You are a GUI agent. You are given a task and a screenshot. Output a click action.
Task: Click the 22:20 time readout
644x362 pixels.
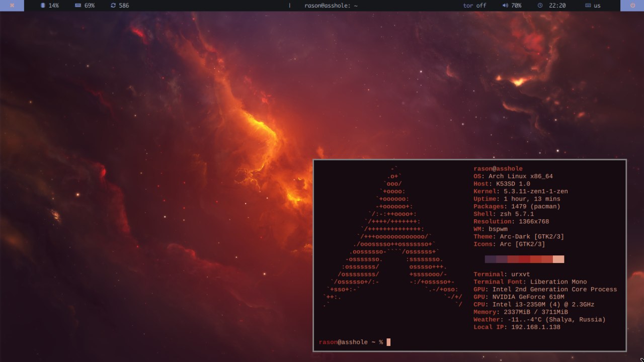tap(557, 6)
